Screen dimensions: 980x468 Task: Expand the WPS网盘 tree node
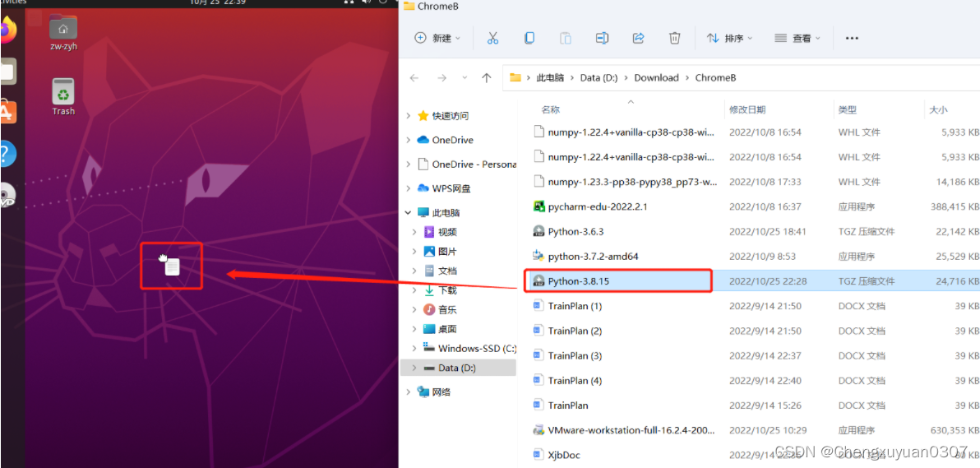409,188
